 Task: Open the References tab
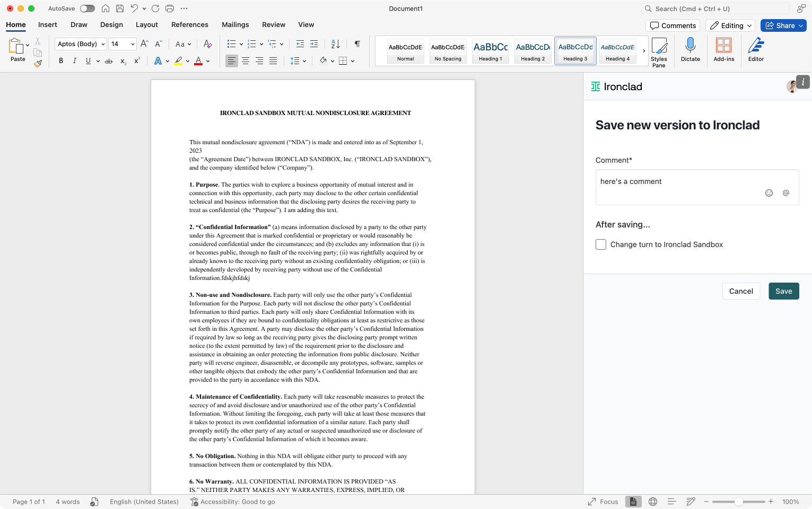[x=190, y=24]
